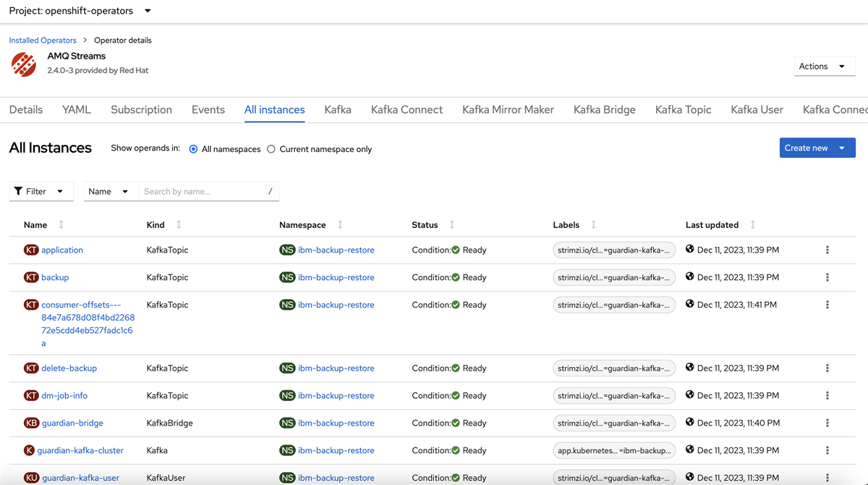The height and width of the screenshot is (485, 868).
Task: Click sort icon on Name column
Action: [61, 225]
